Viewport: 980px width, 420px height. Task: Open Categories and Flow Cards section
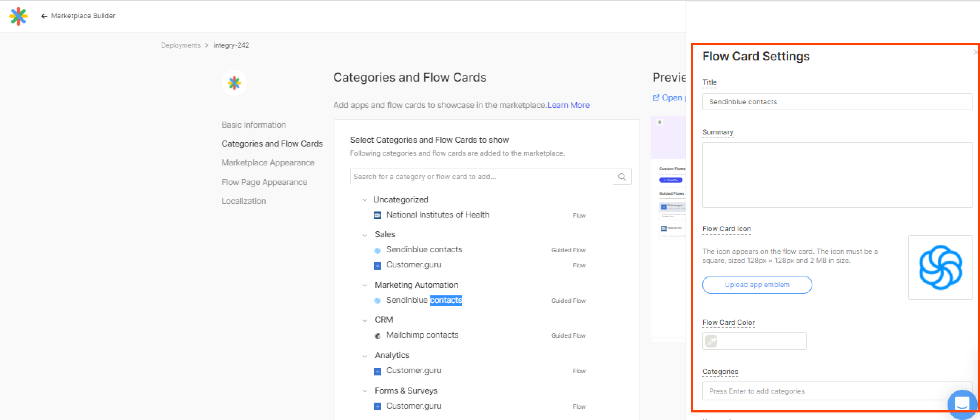pos(272,144)
